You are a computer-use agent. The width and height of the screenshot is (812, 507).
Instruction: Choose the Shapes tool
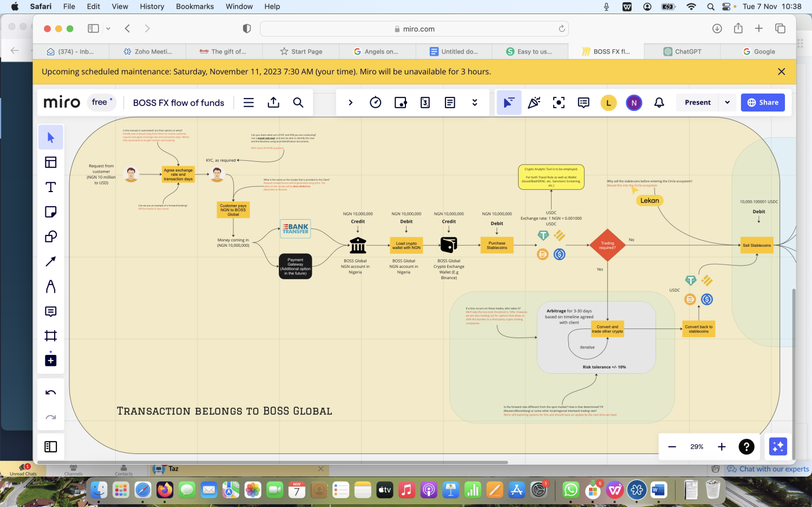(51, 237)
